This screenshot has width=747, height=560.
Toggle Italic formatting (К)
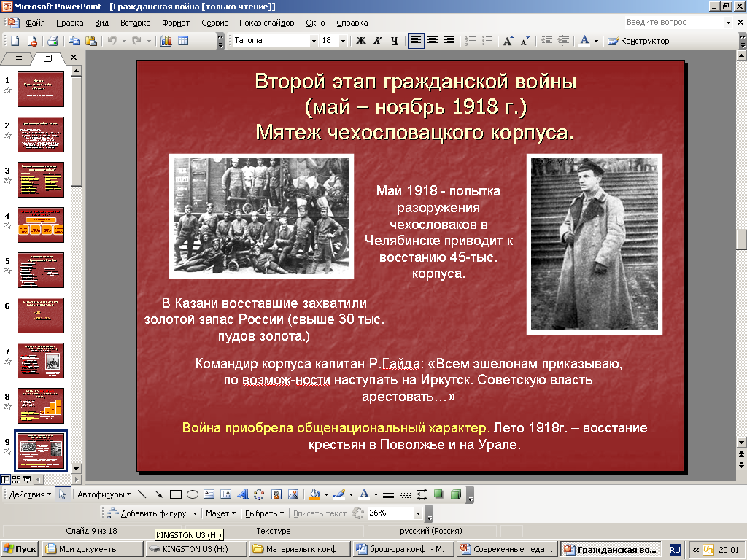pos(378,41)
